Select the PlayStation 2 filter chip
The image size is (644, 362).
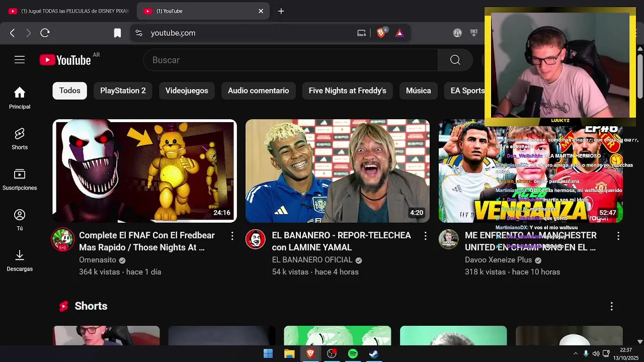123,90
